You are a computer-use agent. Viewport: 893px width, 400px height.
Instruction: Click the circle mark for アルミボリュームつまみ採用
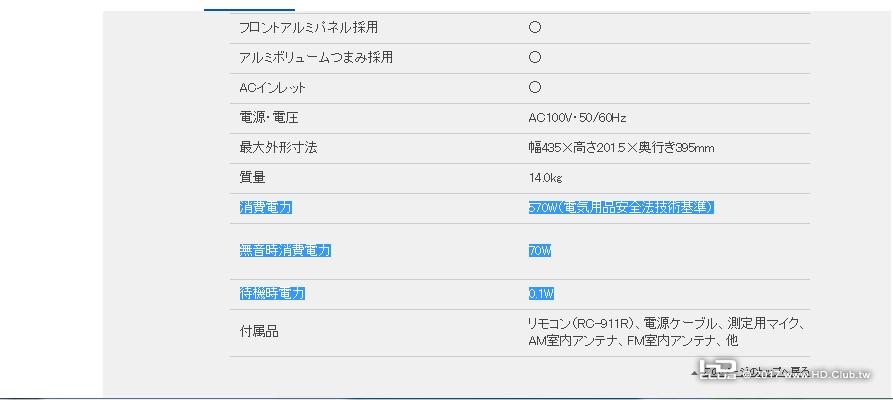(535, 58)
